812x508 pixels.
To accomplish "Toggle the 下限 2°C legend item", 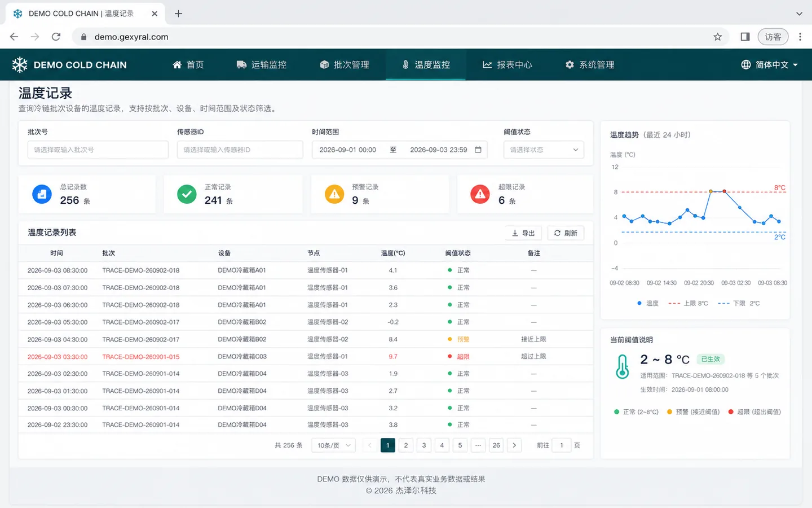I will click(x=739, y=304).
